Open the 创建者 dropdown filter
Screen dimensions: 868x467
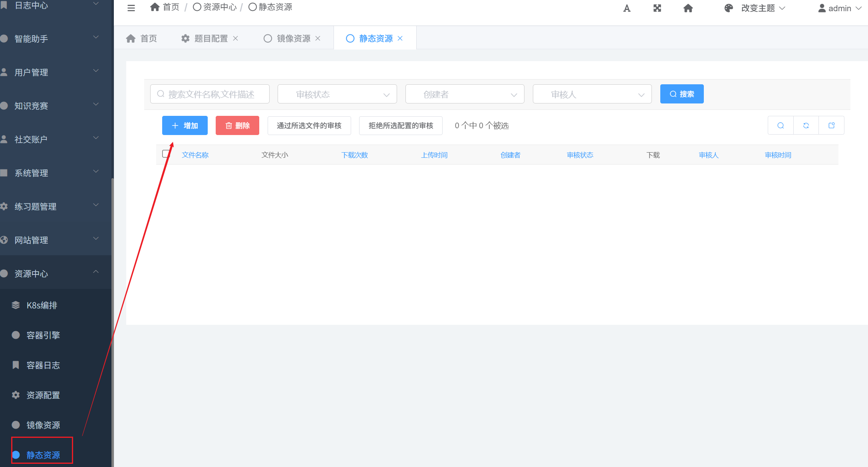coord(465,94)
